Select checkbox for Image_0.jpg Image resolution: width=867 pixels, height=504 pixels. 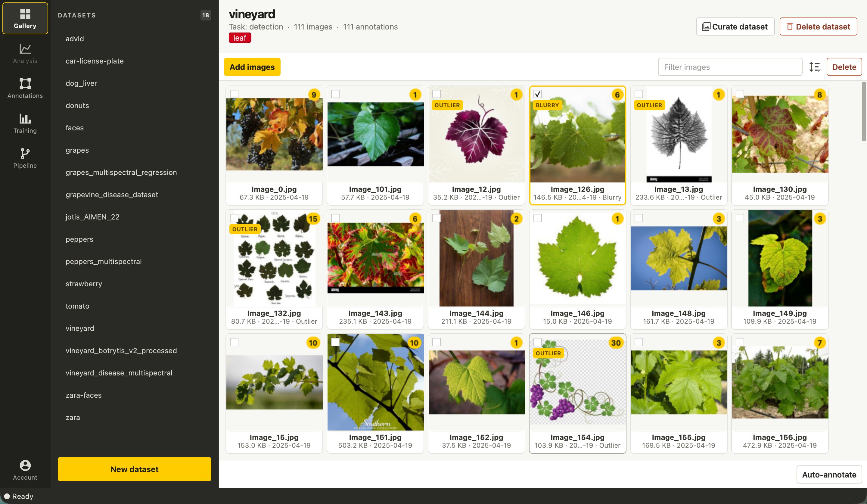click(234, 94)
